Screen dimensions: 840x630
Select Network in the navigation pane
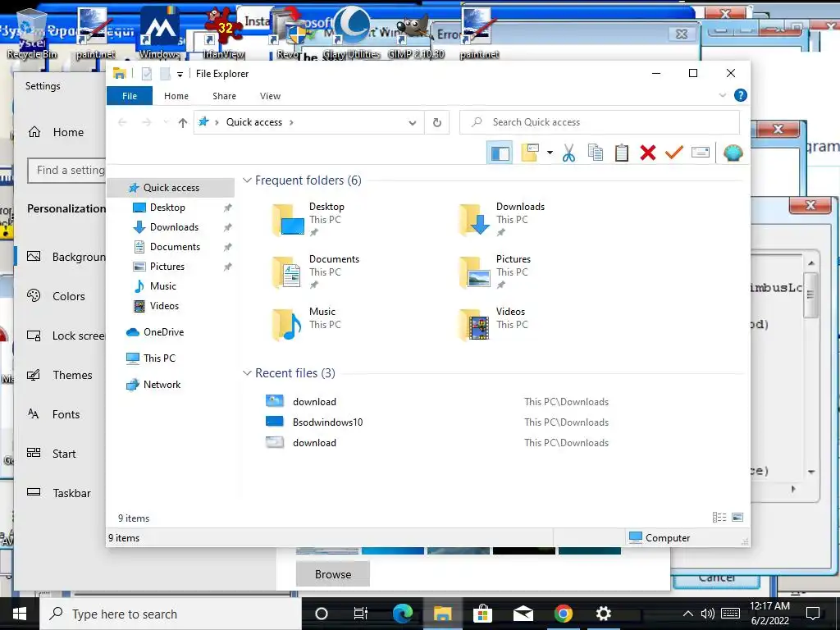pos(162,385)
